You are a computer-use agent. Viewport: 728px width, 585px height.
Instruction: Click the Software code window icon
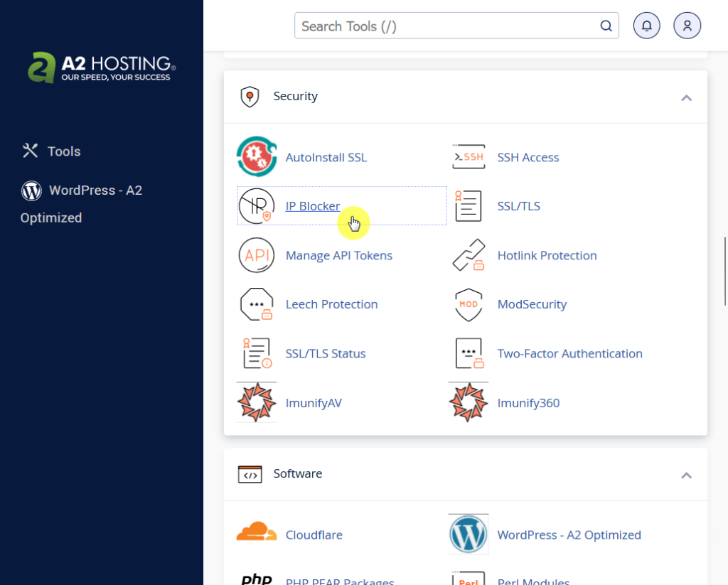pos(250,474)
